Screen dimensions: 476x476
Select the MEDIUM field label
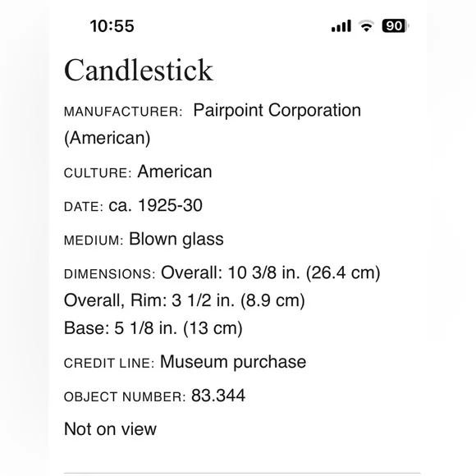pyautogui.click(x=94, y=240)
